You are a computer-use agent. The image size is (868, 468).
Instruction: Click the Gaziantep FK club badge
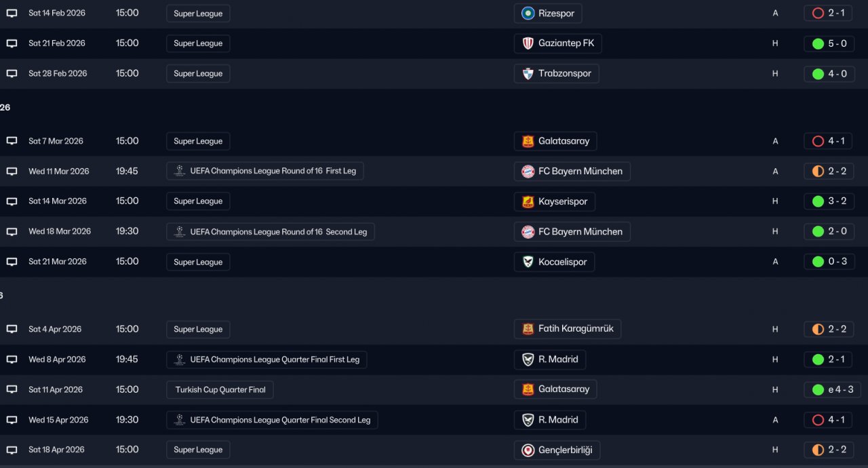point(528,43)
